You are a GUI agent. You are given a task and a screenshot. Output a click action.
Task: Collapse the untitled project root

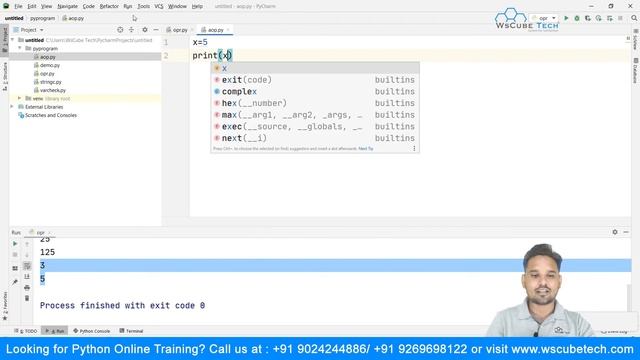point(13,40)
